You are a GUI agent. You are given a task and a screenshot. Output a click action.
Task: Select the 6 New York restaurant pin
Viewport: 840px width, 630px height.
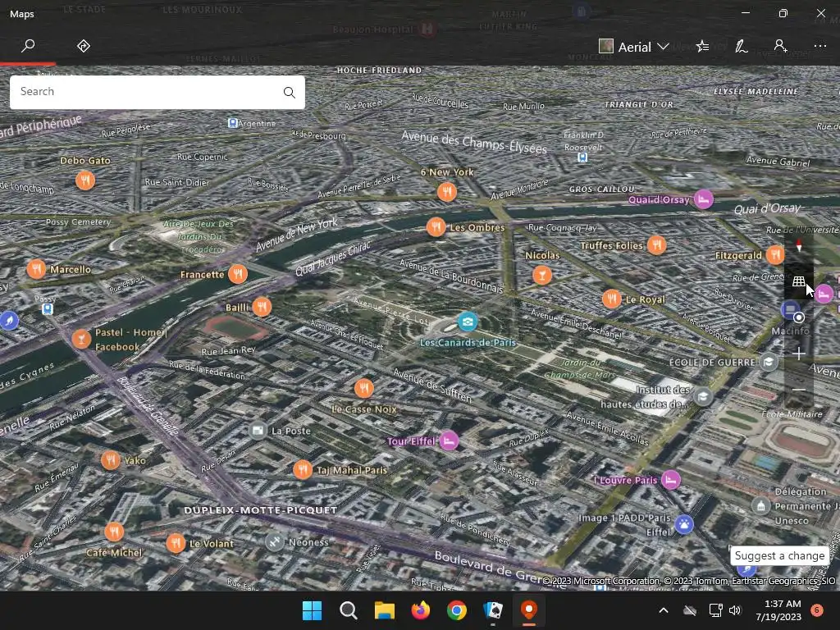point(447,191)
